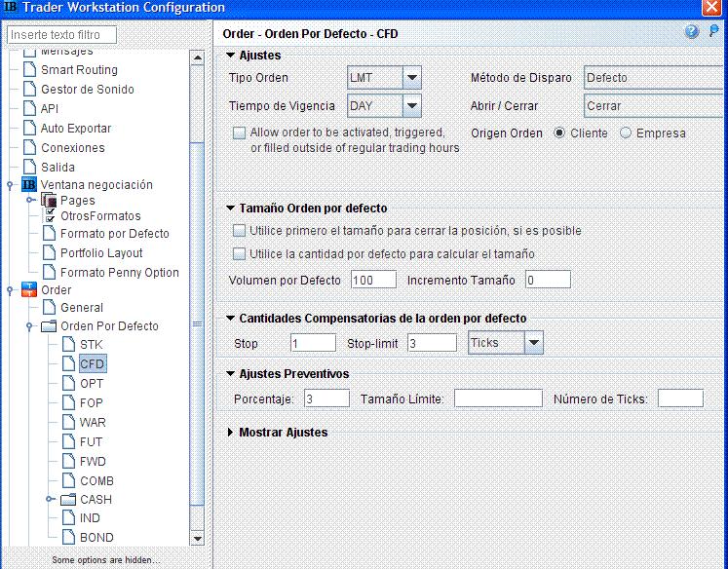Click the FOP page icon
Image resolution: width=728 pixels, height=569 pixels.
68,402
